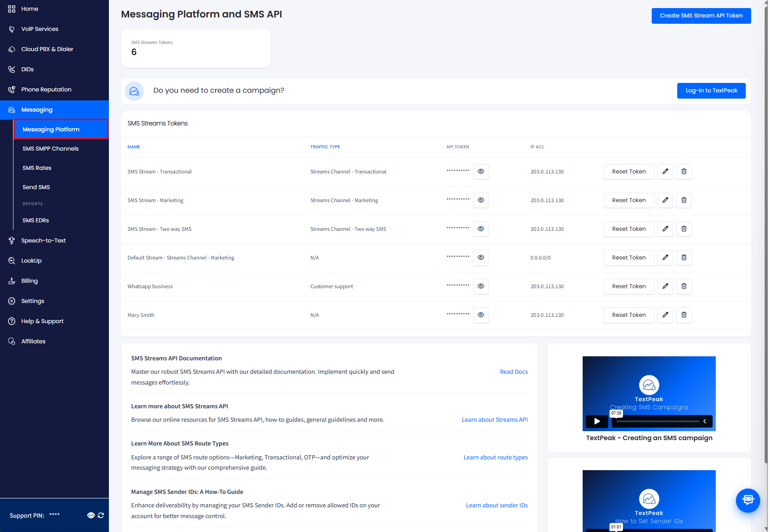Delete the Whatsapp business token
Viewport: 770px width, 532px height.
click(684, 286)
